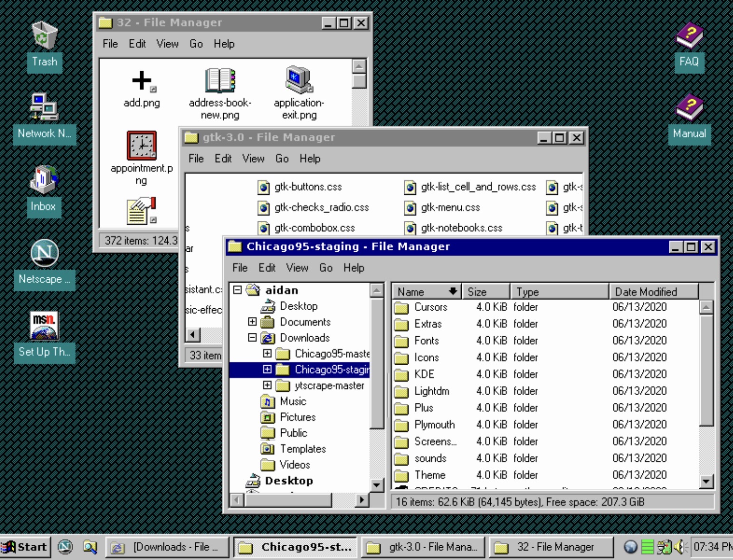The image size is (733, 560).
Task: Click the network plug tray icon
Action: tap(664, 547)
